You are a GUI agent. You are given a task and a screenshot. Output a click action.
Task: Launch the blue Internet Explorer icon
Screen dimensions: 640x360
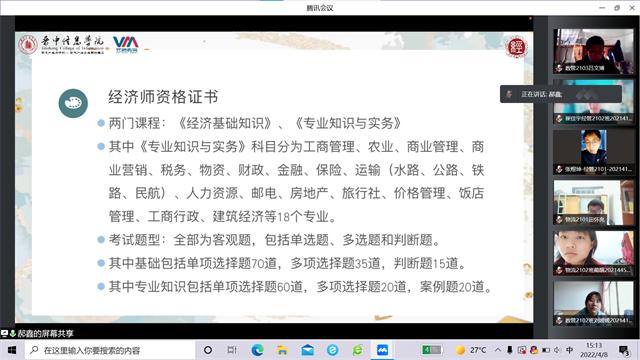tap(332, 350)
